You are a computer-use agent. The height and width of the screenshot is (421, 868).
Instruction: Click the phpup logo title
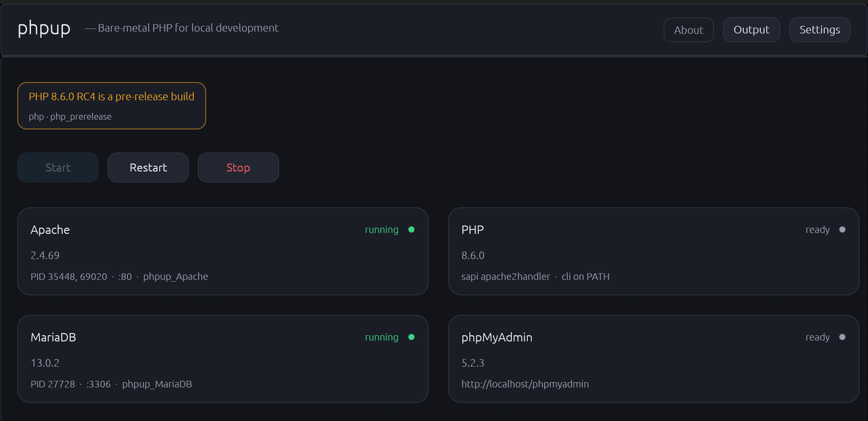[x=44, y=28]
